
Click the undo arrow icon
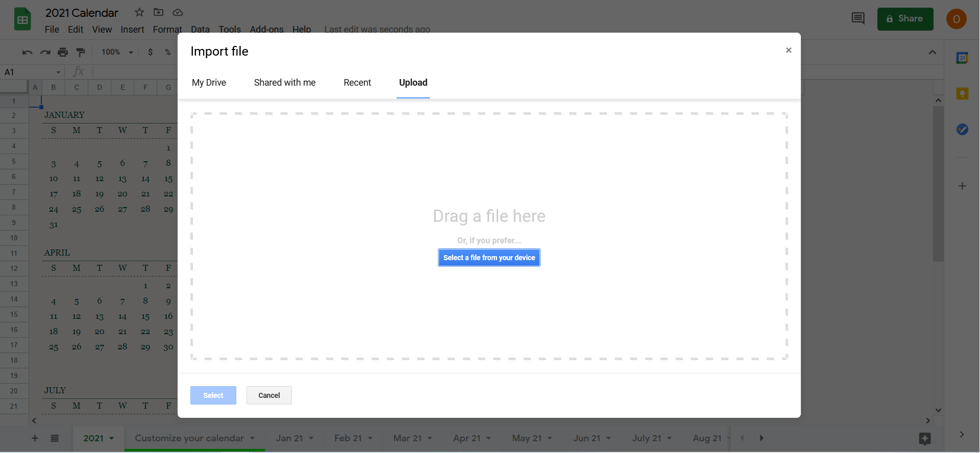point(28,52)
